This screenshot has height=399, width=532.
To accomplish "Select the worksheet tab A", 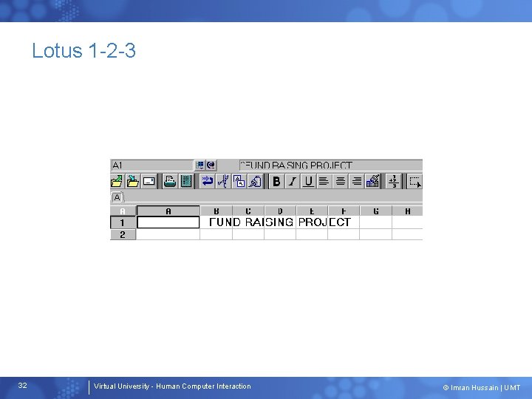I will (x=117, y=197).
